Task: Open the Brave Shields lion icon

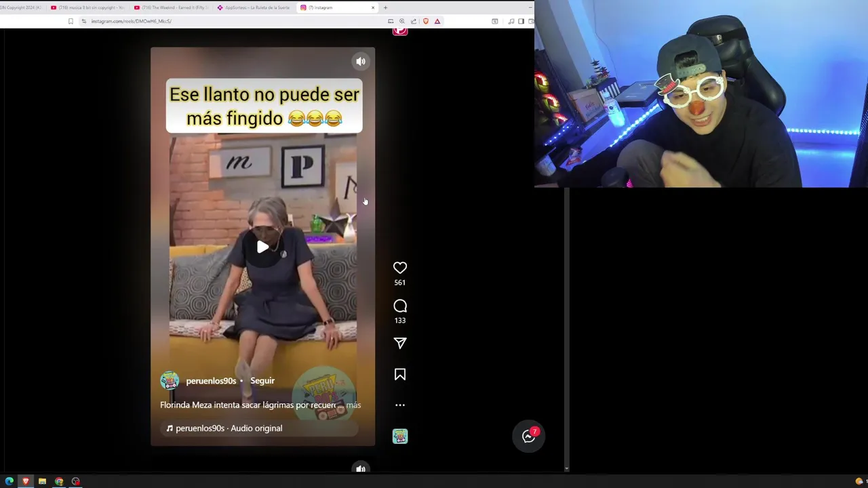Action: (x=426, y=21)
